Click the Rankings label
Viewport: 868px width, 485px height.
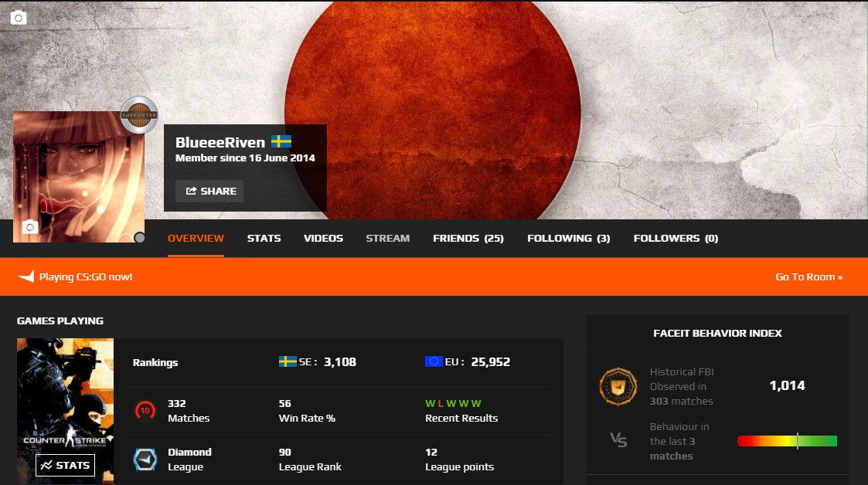(x=155, y=362)
